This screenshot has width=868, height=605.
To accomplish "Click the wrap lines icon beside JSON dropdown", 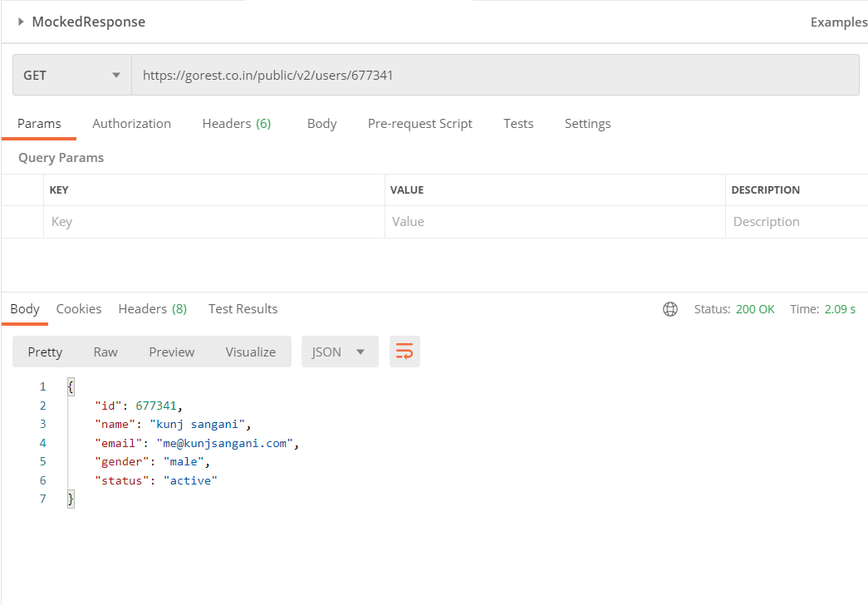I will (x=405, y=352).
